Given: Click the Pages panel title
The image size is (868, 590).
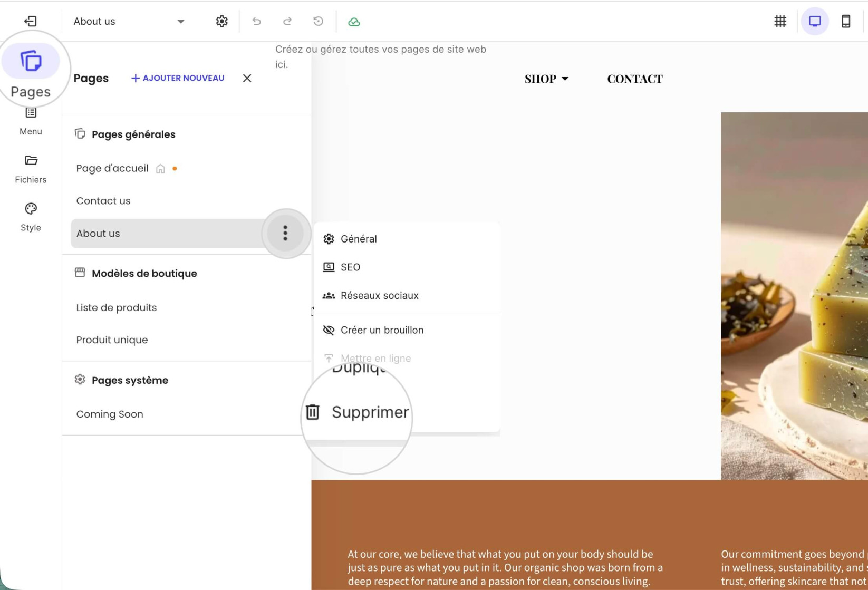Looking at the screenshot, I should (x=91, y=78).
